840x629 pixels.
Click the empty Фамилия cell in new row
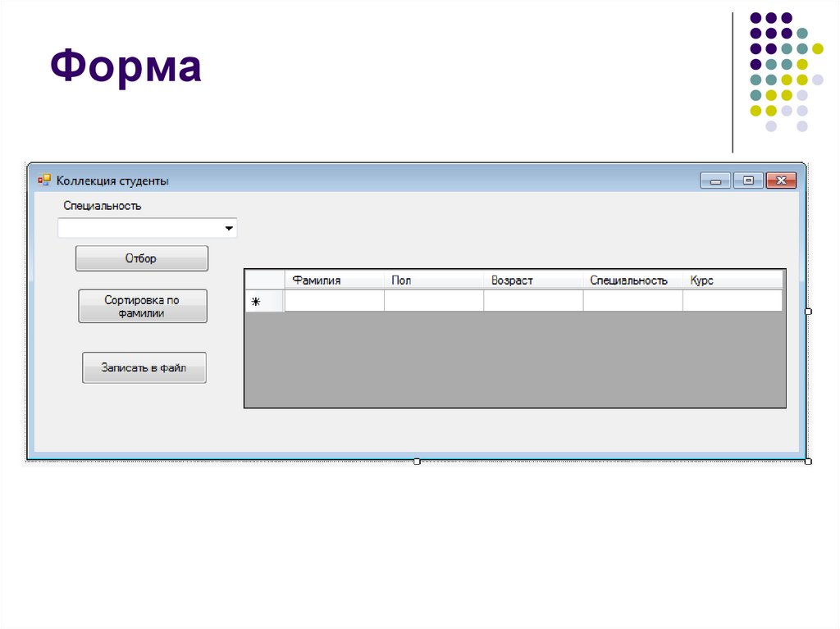pos(335,301)
